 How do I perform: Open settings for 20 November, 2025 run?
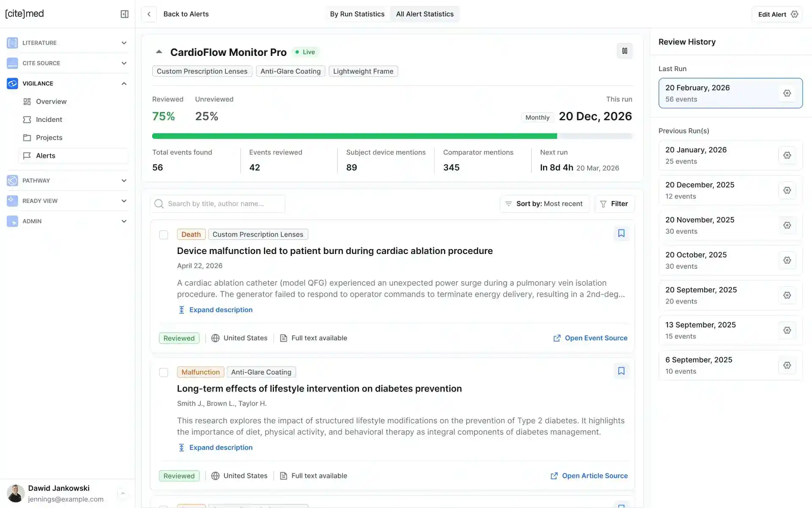787,225
